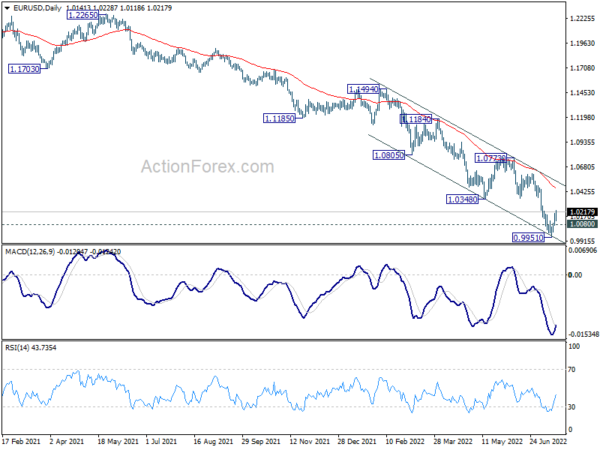
Task: Select the 1.07730 price label
Action: click(491, 158)
